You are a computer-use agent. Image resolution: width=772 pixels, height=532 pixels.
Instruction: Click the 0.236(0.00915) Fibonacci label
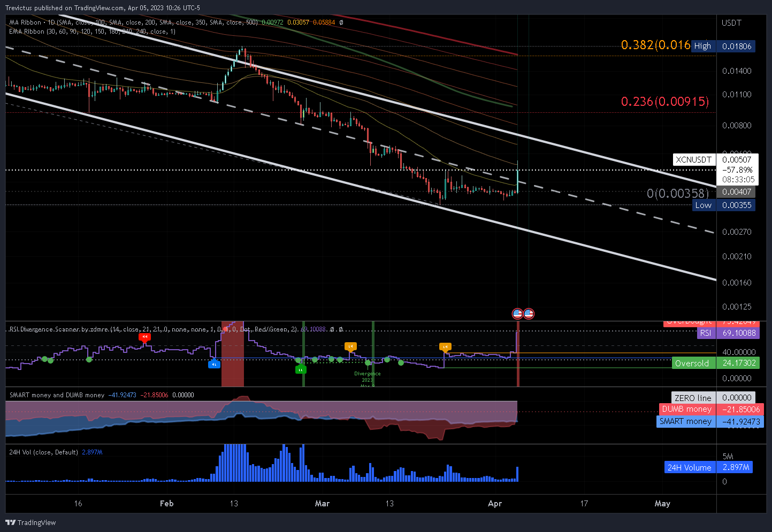point(665,101)
